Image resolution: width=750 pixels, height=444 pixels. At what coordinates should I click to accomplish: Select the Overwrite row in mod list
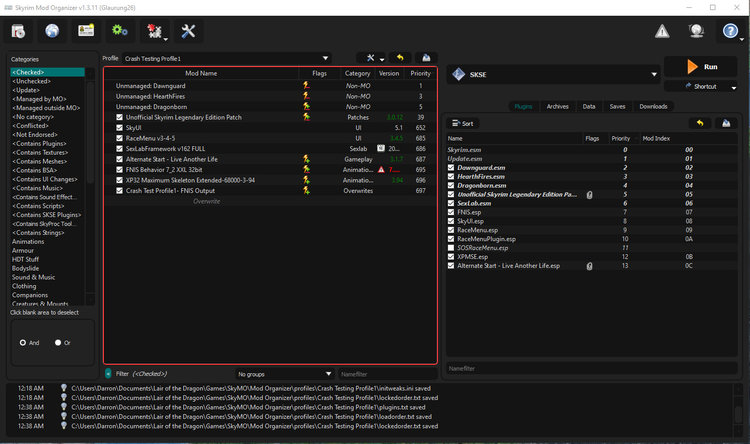coord(270,201)
